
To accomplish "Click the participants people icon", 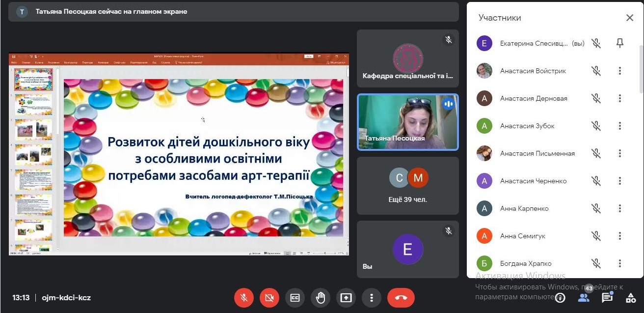I will (x=584, y=298).
